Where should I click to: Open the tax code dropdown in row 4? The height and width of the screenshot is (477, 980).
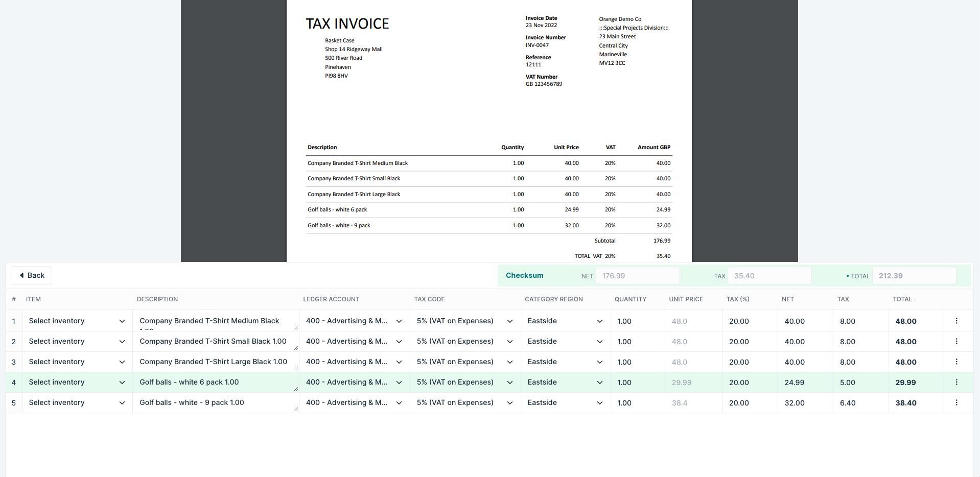click(465, 382)
